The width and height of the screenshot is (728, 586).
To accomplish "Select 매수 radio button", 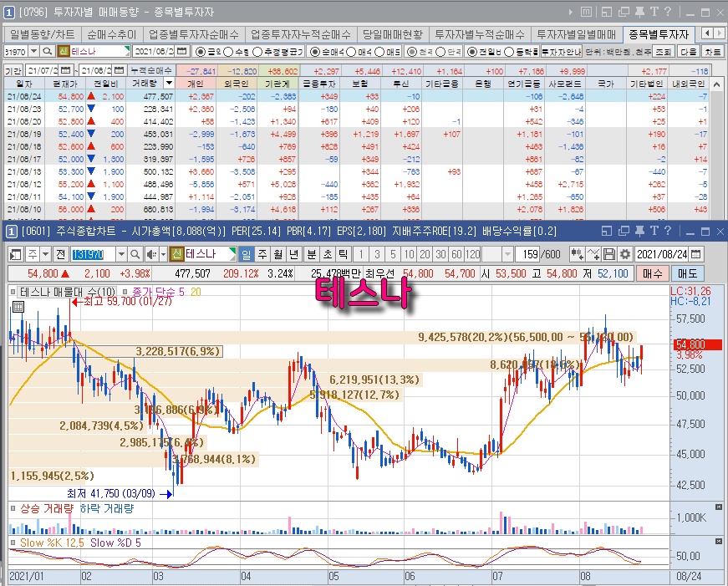I will coord(351,52).
